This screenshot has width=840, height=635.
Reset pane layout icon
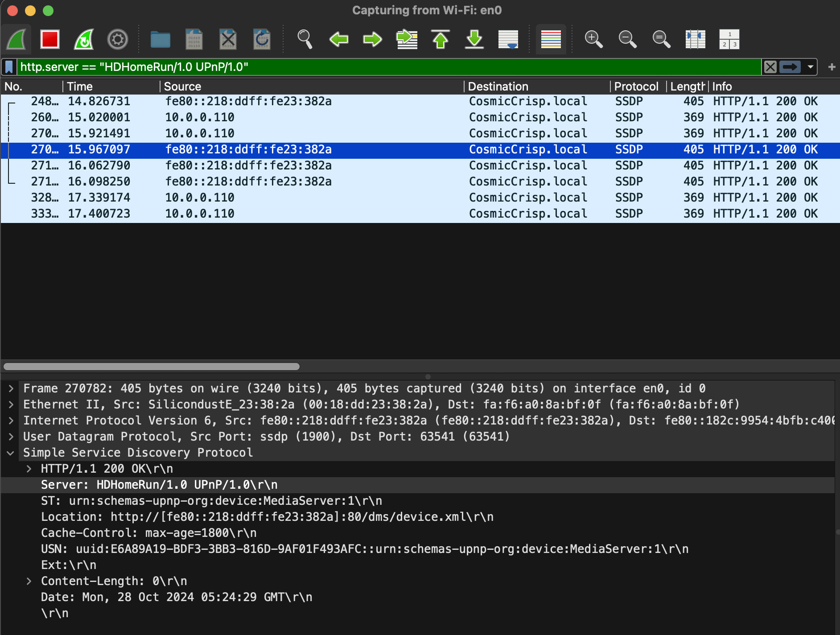point(729,40)
